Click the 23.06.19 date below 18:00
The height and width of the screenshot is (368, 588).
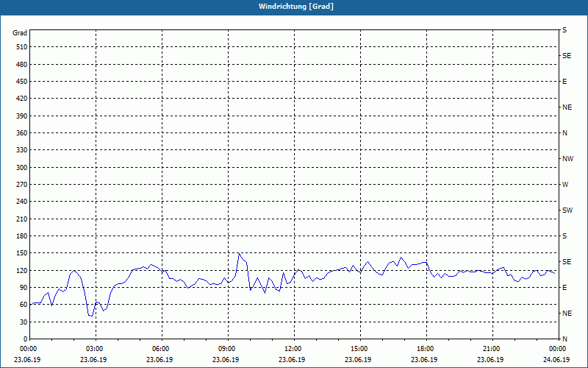(424, 360)
